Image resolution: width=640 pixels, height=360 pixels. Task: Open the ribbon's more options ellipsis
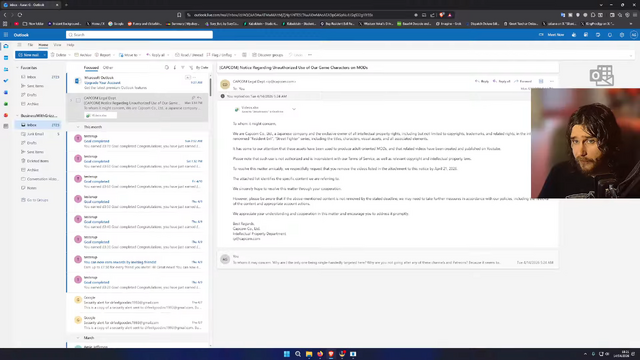(310, 55)
